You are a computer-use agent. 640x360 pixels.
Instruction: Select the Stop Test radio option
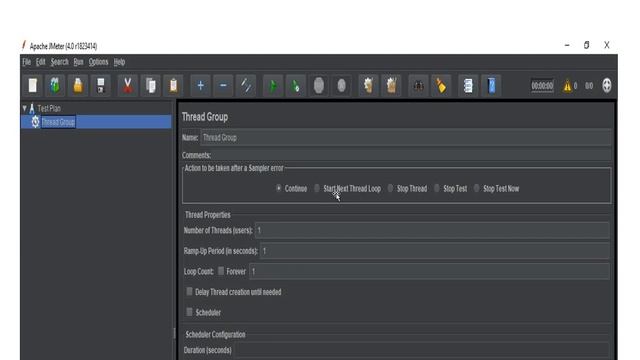point(437,188)
